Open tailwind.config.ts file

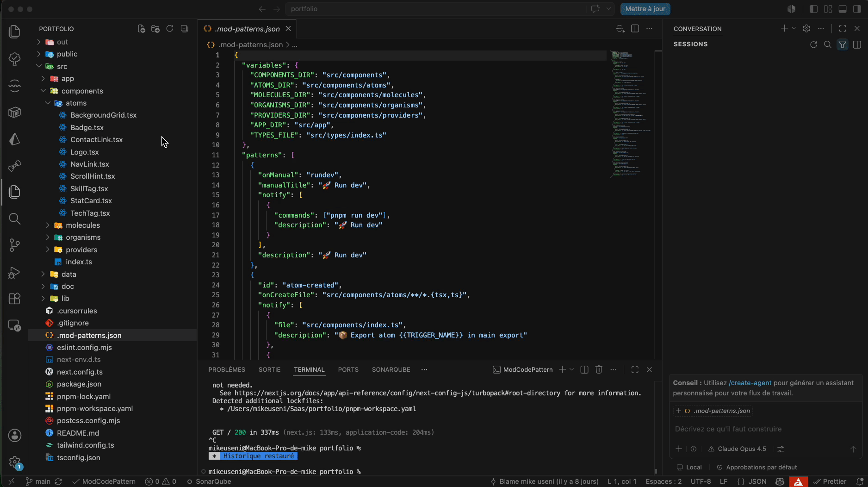[86, 445]
